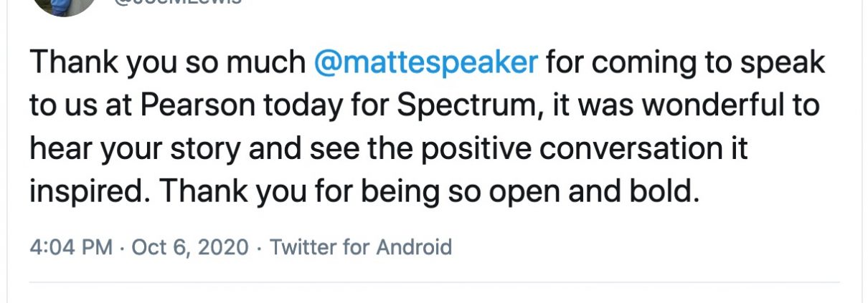The width and height of the screenshot is (868, 303).
Task: Open the author's profile picture avatar
Action: click(65, 6)
